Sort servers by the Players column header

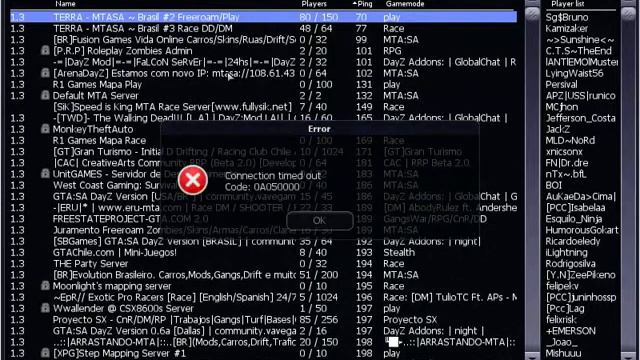pyautogui.click(x=314, y=4)
